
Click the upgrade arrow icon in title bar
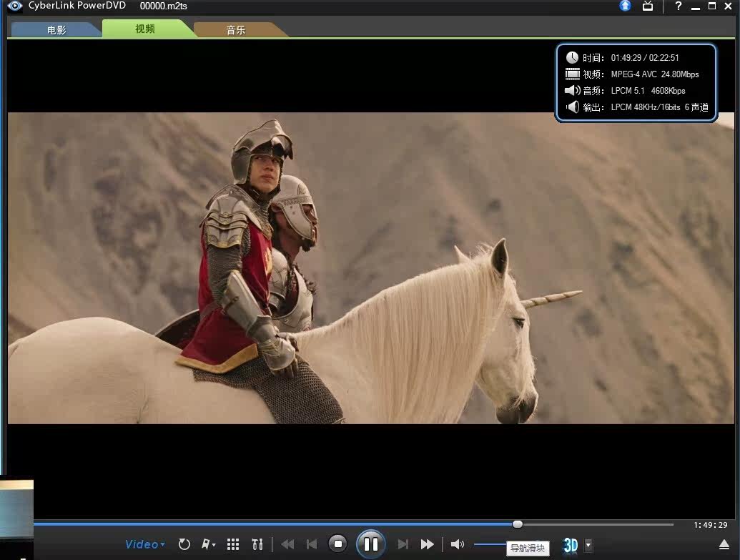(x=626, y=6)
